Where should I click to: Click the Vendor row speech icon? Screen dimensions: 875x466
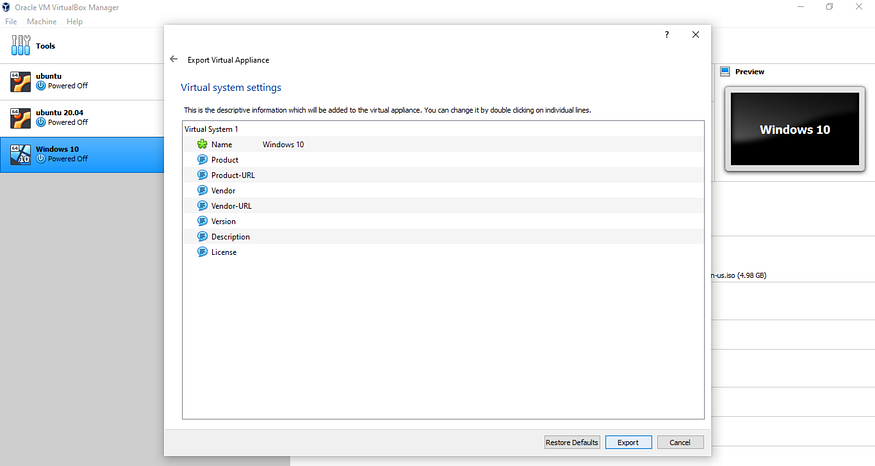point(202,190)
